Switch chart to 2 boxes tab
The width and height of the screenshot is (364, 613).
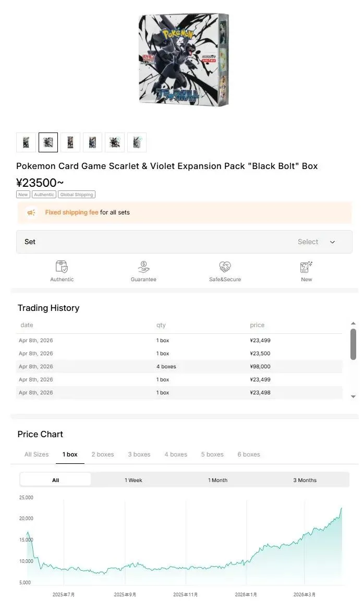(103, 454)
